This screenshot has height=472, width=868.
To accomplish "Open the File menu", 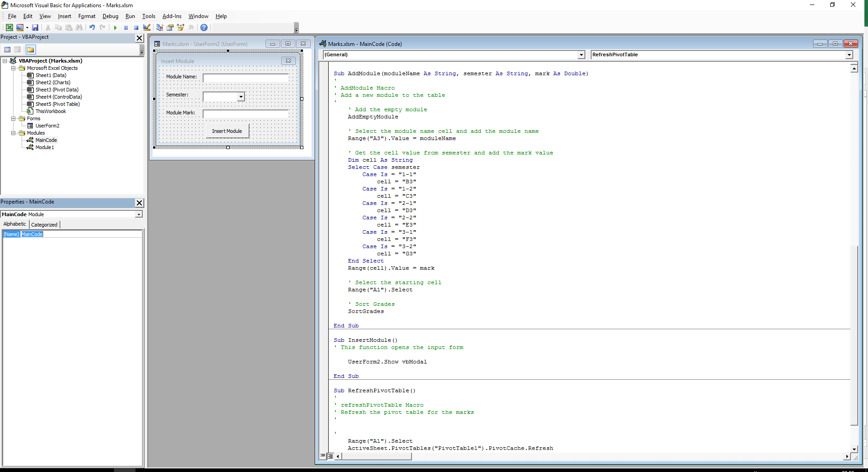I will tap(12, 16).
